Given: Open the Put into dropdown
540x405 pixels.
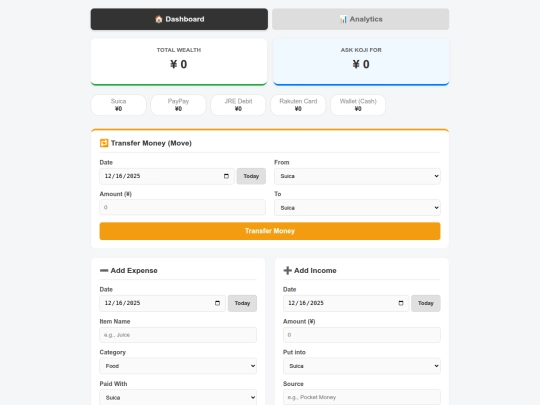Looking at the screenshot, I should coord(362,366).
